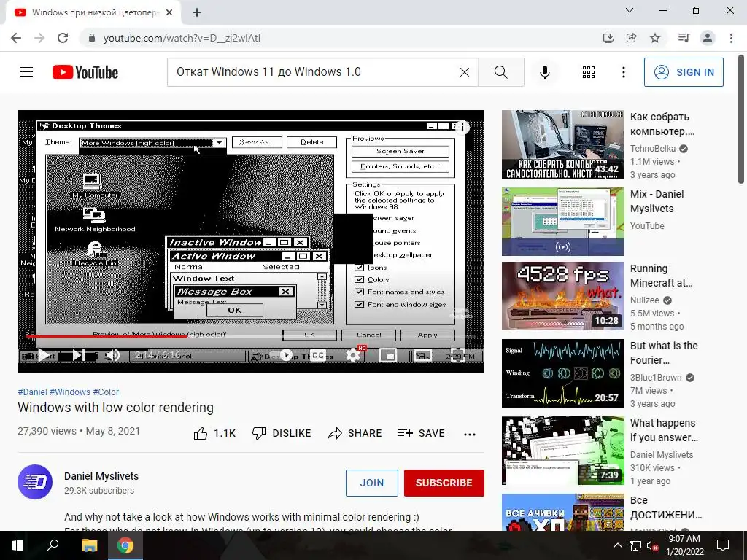
Task: Mute the video using the speaker icon
Action: coord(112,355)
